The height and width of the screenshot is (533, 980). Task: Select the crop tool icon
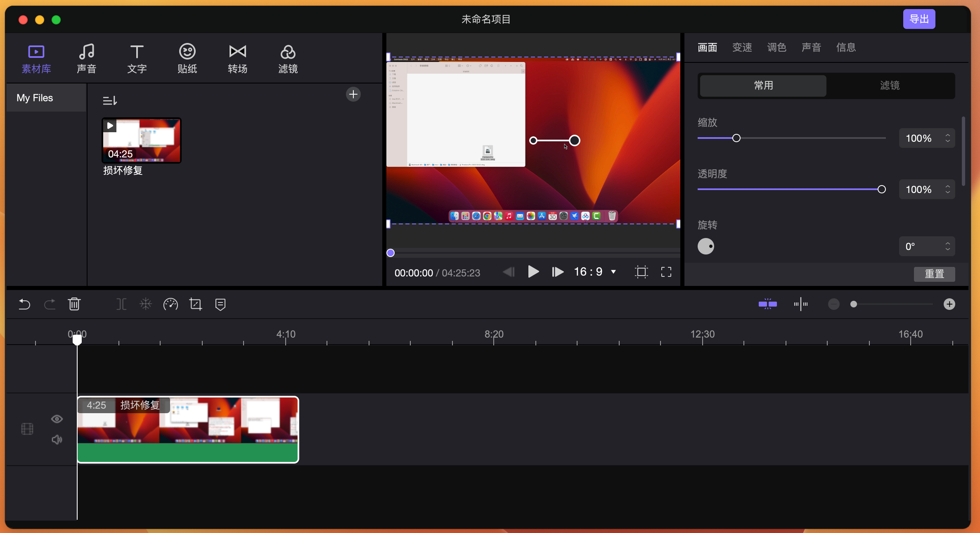pyautogui.click(x=196, y=305)
